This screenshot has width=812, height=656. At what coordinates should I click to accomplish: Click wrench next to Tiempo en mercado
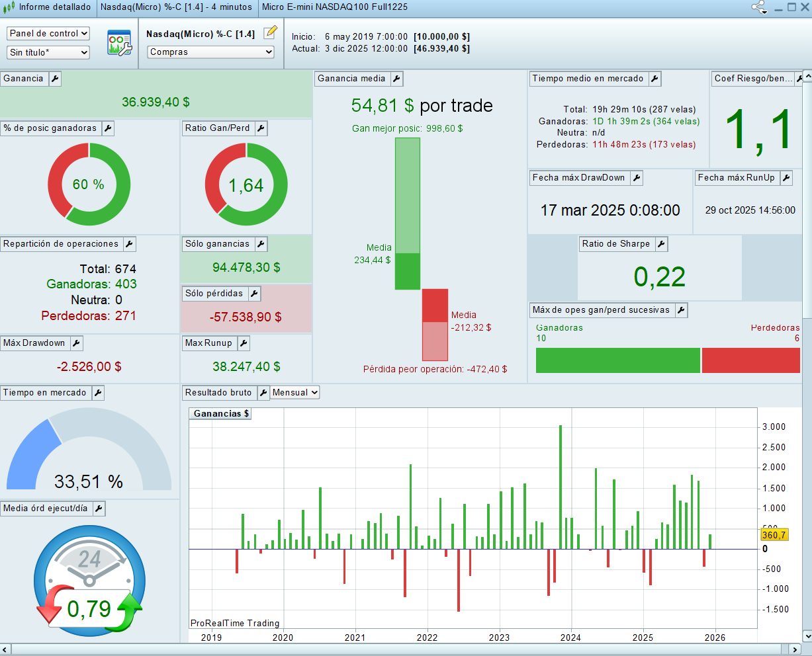98,393
